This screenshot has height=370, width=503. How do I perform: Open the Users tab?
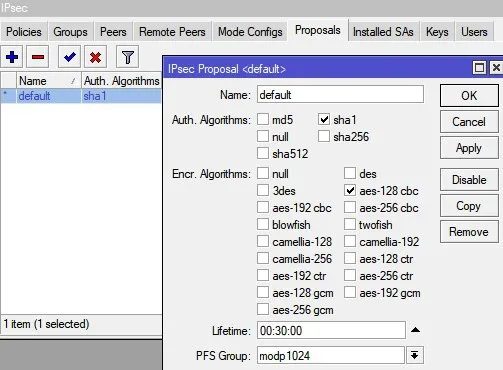click(x=474, y=32)
